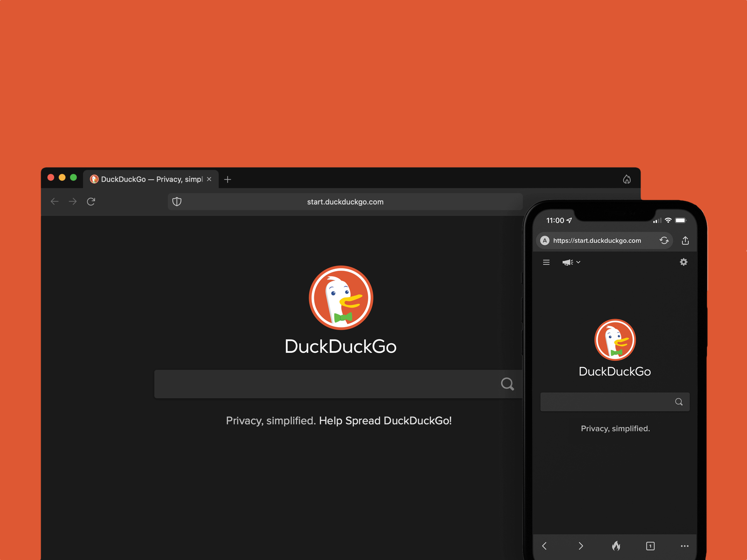Tap the mobile reload icon in address bar

[664, 240]
